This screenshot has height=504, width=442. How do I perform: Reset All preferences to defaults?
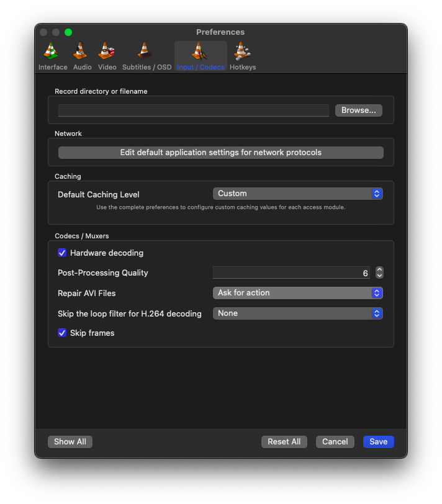coord(284,441)
